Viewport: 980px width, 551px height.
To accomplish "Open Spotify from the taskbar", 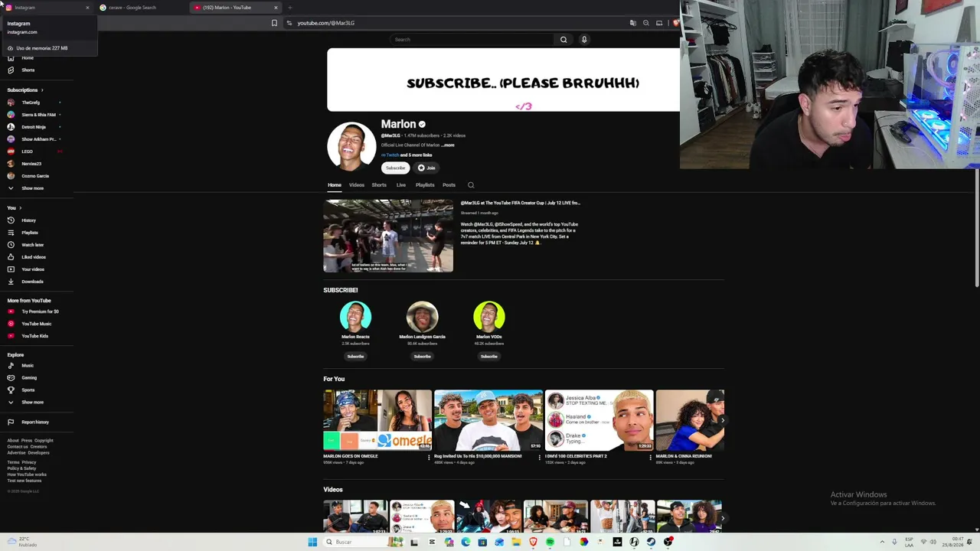I will pyautogui.click(x=550, y=543).
